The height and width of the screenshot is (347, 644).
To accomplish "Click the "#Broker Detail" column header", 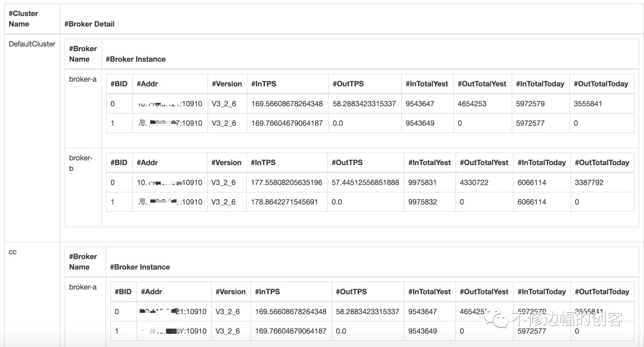I will point(89,24).
